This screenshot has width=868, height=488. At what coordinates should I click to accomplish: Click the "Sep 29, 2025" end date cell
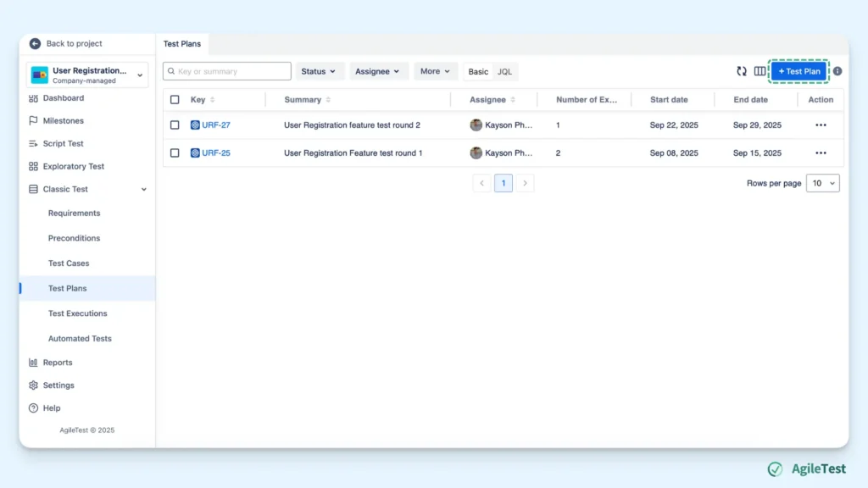coord(757,125)
